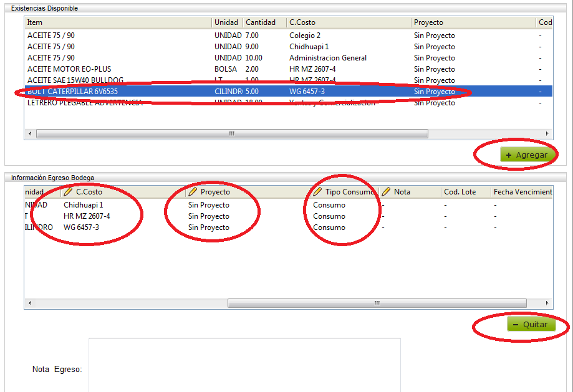Select the ACEITE MOTOR EO-PLUS row
573x392 pixels.
click(x=288, y=69)
